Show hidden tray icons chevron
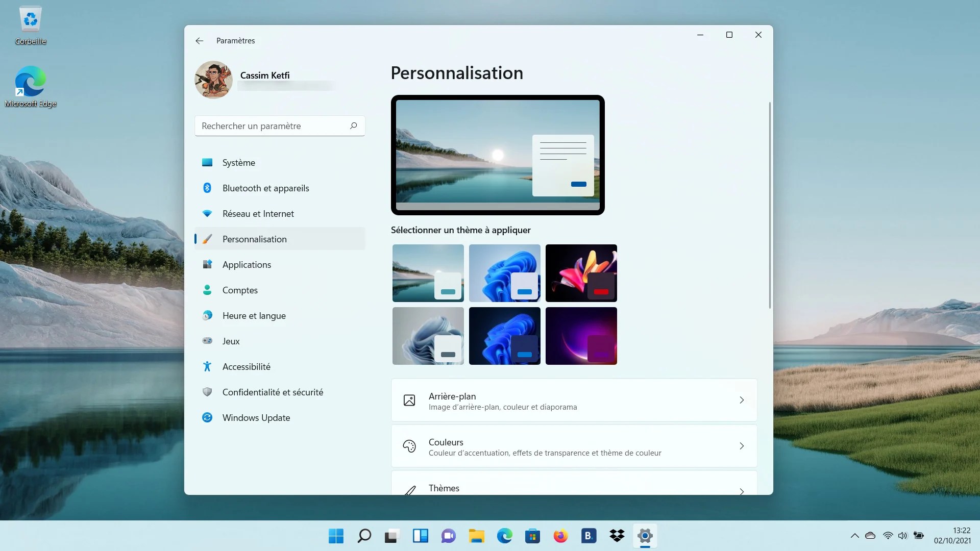The height and width of the screenshot is (551, 980). tap(854, 536)
